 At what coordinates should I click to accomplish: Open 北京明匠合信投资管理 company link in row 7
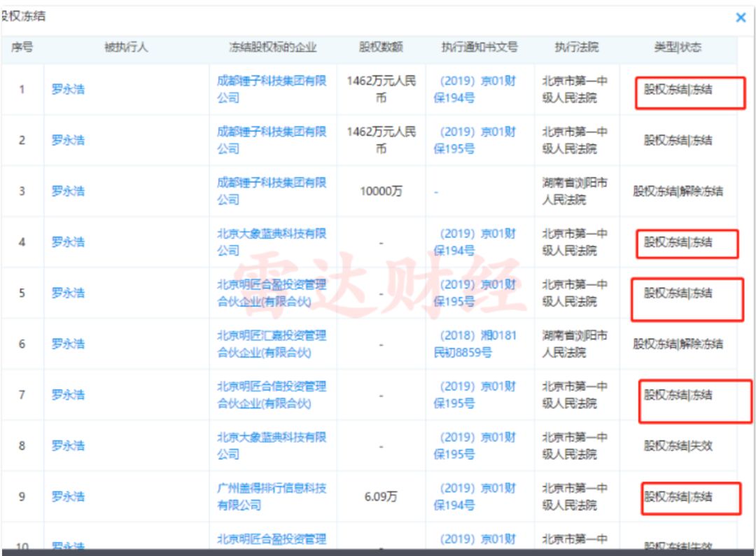coord(272,395)
